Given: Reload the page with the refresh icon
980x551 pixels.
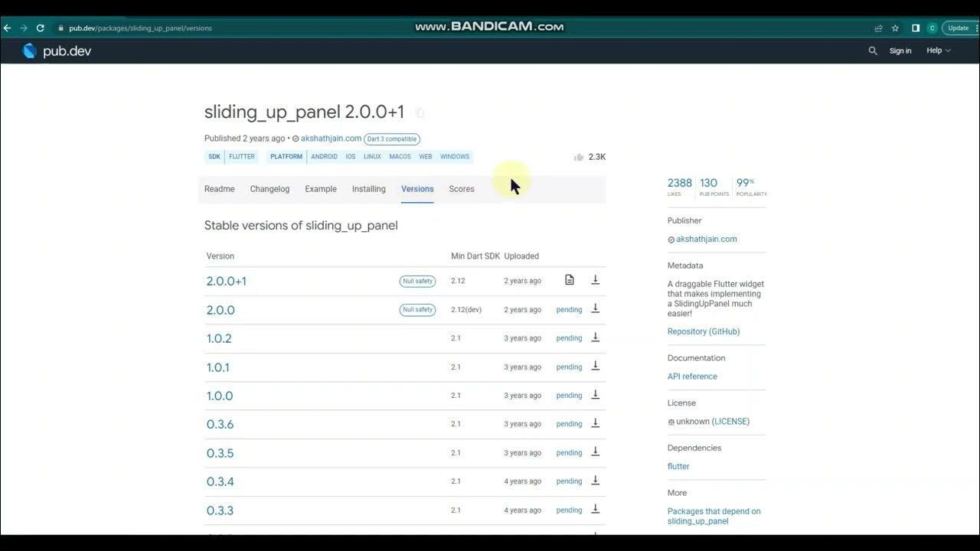Looking at the screenshot, I should coord(40,28).
